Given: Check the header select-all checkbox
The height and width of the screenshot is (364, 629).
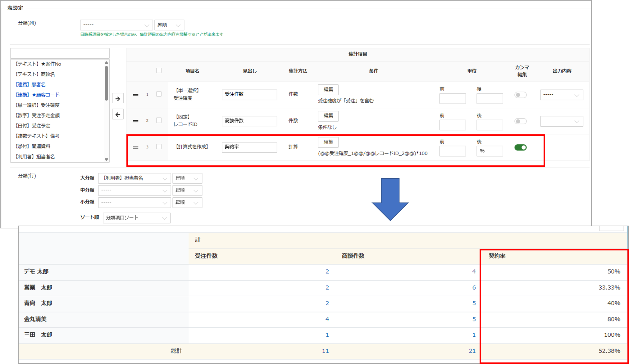Looking at the screenshot, I should coord(159,70).
